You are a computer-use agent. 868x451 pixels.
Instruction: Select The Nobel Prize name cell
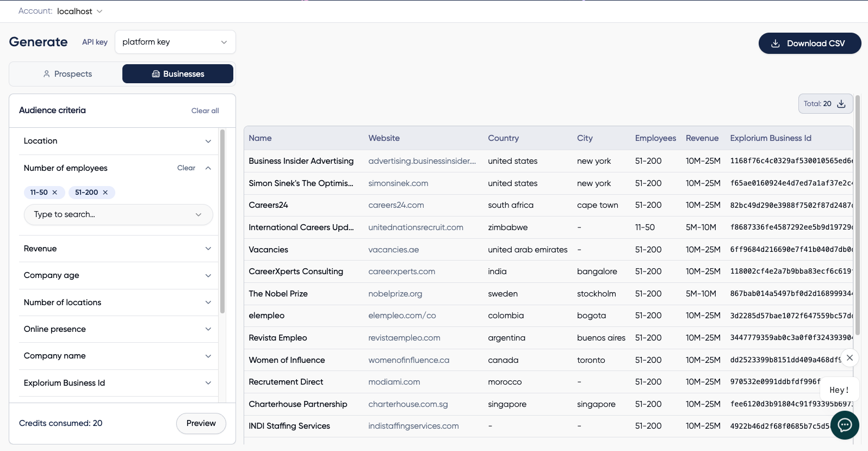278,294
